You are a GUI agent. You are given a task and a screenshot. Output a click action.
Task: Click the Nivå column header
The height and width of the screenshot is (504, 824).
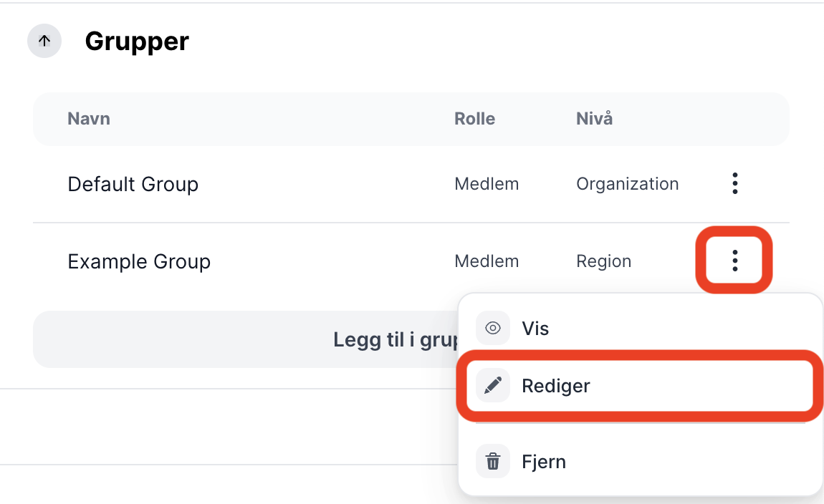pyautogui.click(x=594, y=118)
